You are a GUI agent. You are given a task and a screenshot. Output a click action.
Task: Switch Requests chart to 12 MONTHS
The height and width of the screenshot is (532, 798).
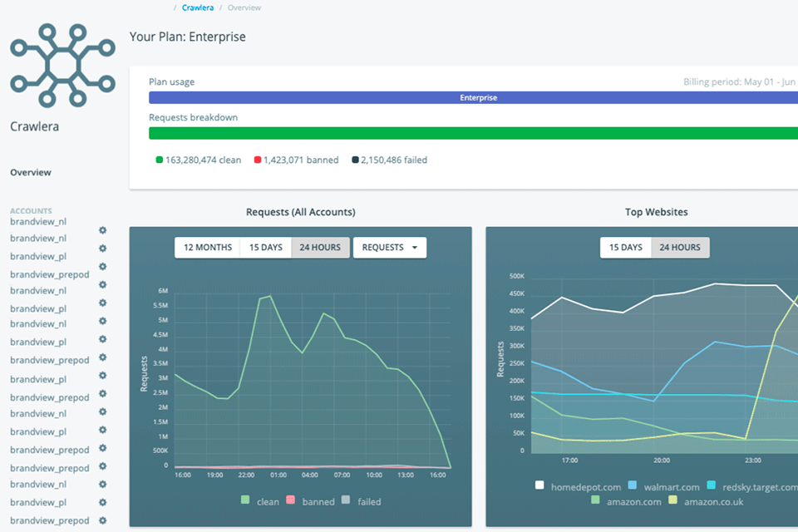[207, 248]
